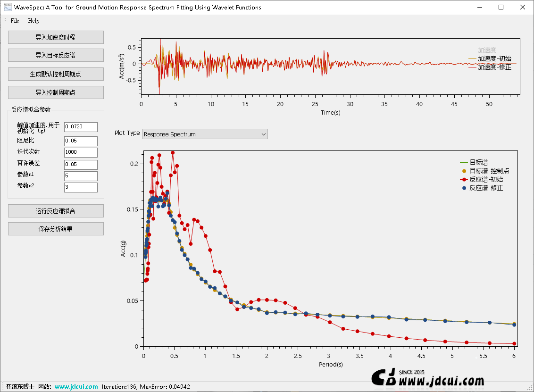534x392 pixels.
Task: Click the 峰值加速度 input field
Action: [x=81, y=127]
